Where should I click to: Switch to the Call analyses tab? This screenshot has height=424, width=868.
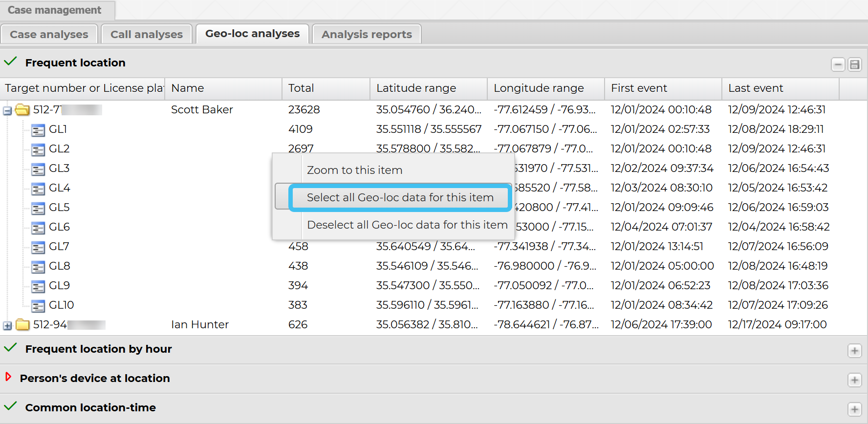(x=146, y=34)
